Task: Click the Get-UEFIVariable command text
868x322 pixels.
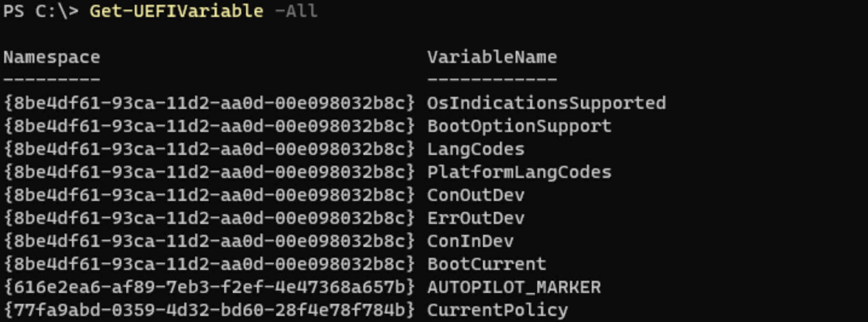Action: 176,11
